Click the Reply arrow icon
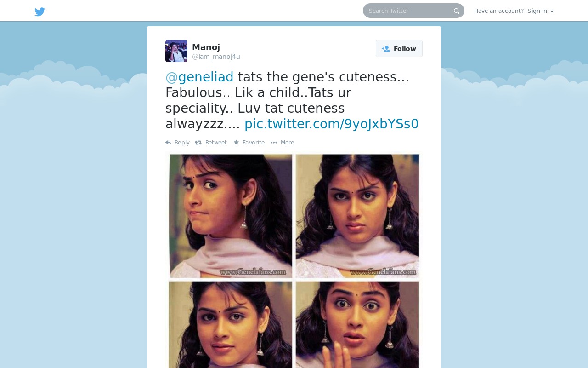 [x=168, y=143]
